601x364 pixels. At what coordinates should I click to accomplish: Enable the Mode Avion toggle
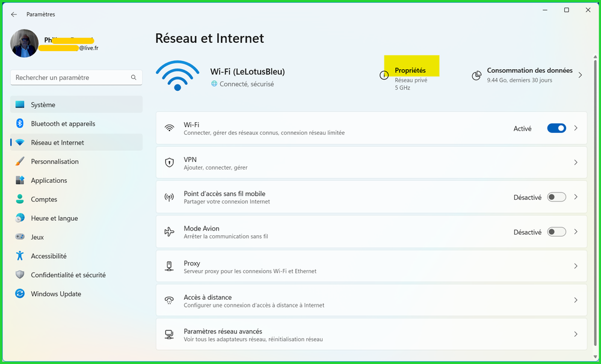coord(556,232)
